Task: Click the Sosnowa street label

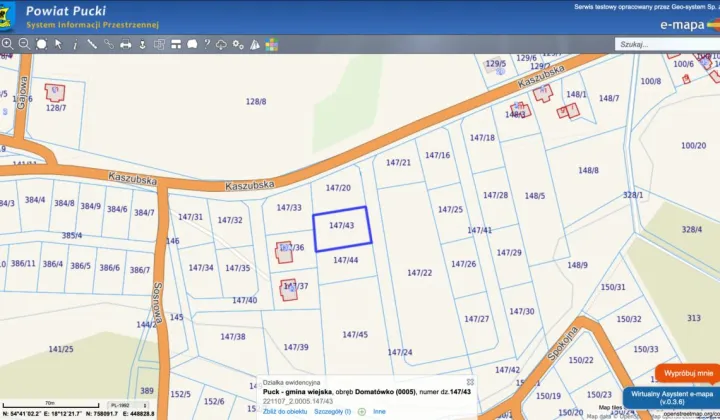Action: point(158,303)
